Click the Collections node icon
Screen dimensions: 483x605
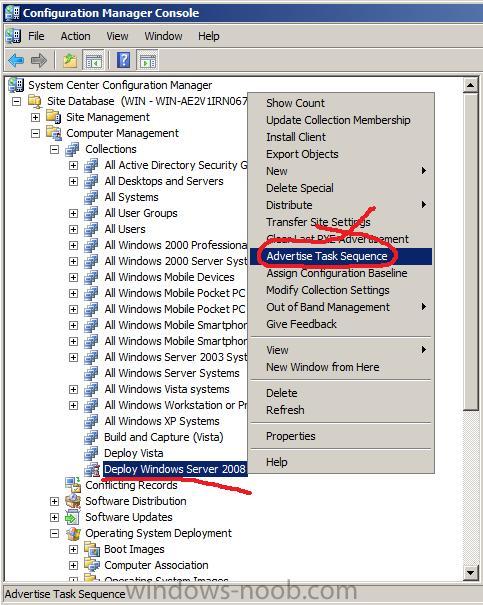coord(73,149)
